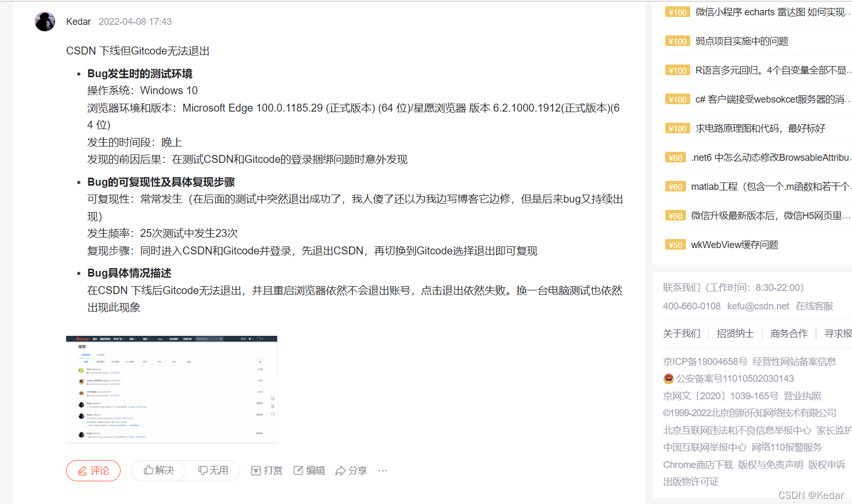Image resolution: width=852 pixels, height=504 pixels.
Task: Click the Chrome商店下载 download link
Action: tap(698, 464)
